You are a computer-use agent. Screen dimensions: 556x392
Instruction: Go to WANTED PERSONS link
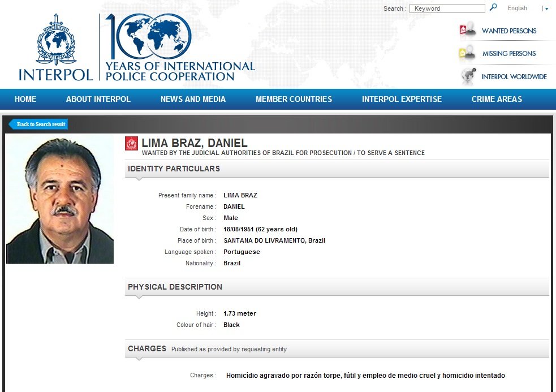(x=509, y=31)
